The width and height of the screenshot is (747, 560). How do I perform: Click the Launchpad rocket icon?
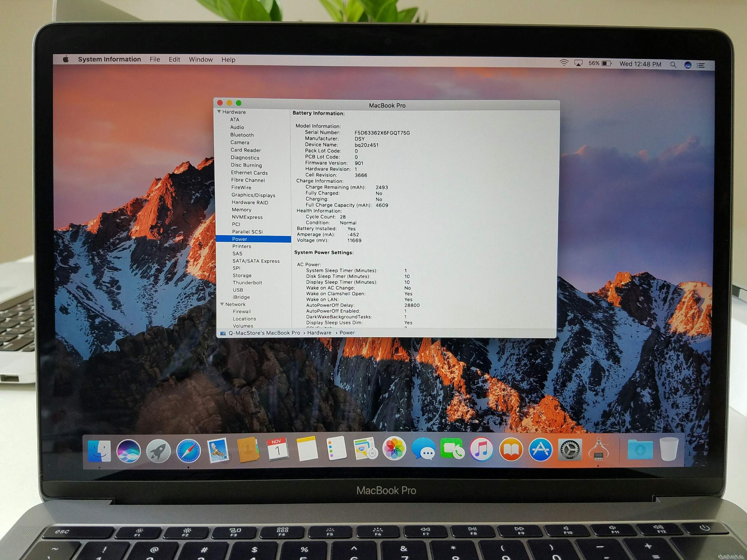pyautogui.click(x=158, y=451)
